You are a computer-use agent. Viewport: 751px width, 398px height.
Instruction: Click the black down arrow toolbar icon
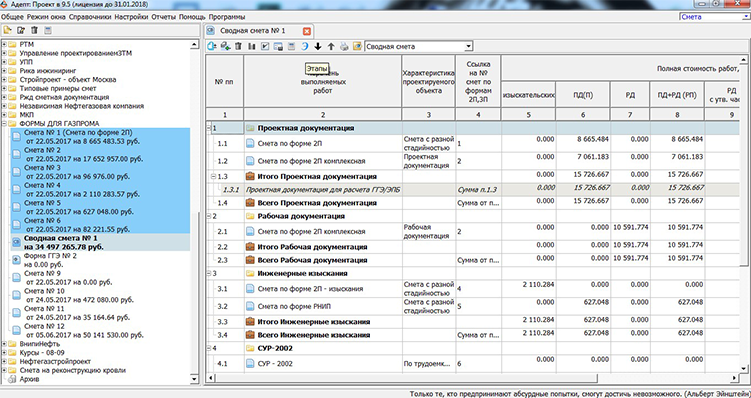318,46
